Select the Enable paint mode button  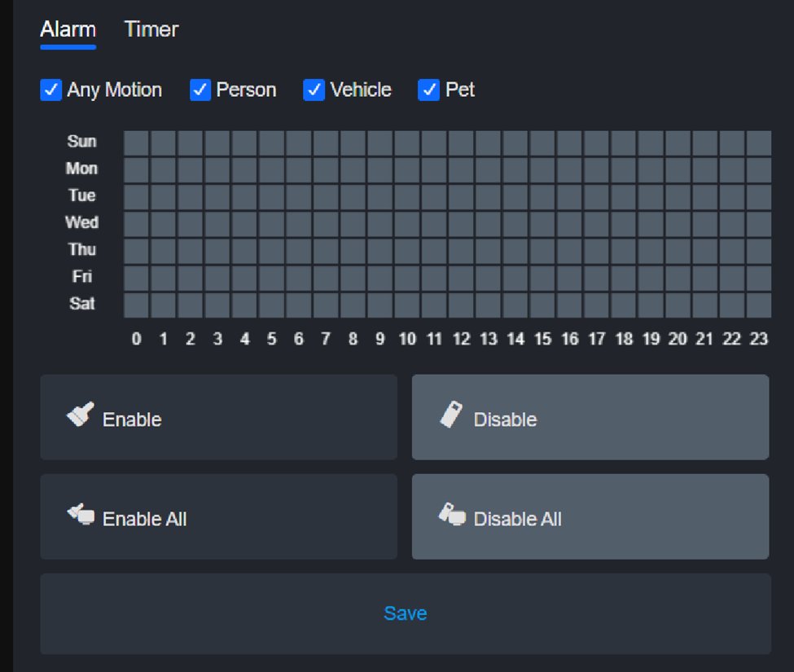click(219, 417)
